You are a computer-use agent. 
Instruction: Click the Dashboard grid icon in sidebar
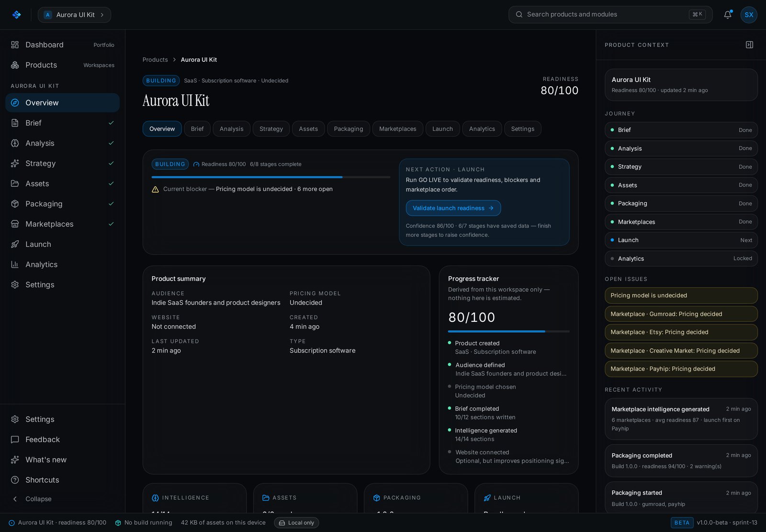15,45
